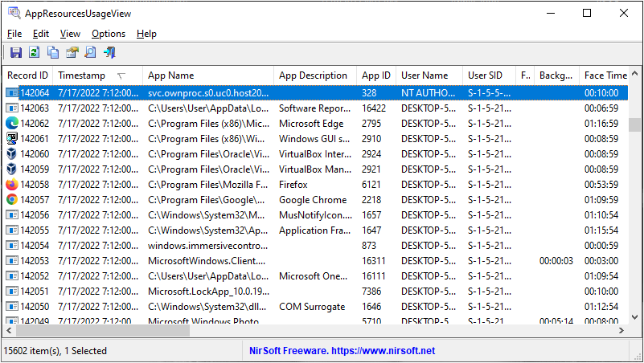The image size is (644, 363).
Task: Sort by the App Name column header
Action: point(208,75)
